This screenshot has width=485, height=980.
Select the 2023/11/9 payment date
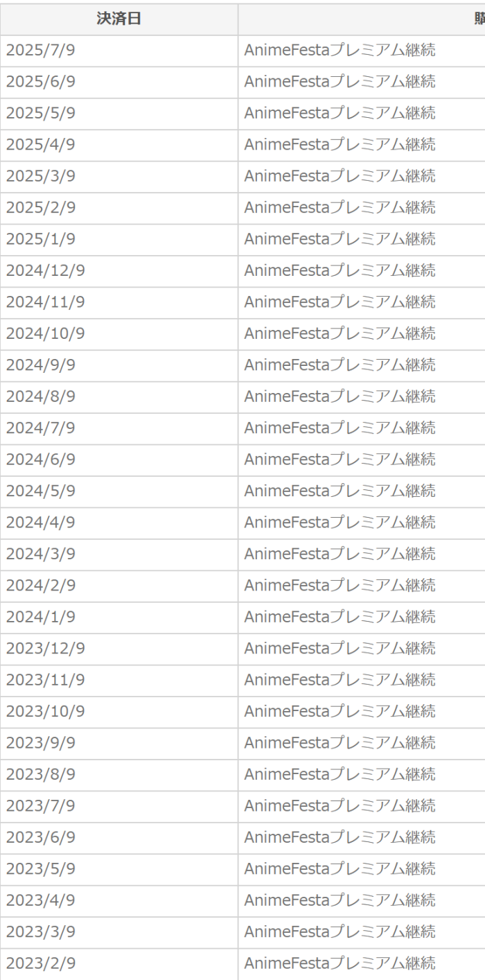(x=45, y=679)
